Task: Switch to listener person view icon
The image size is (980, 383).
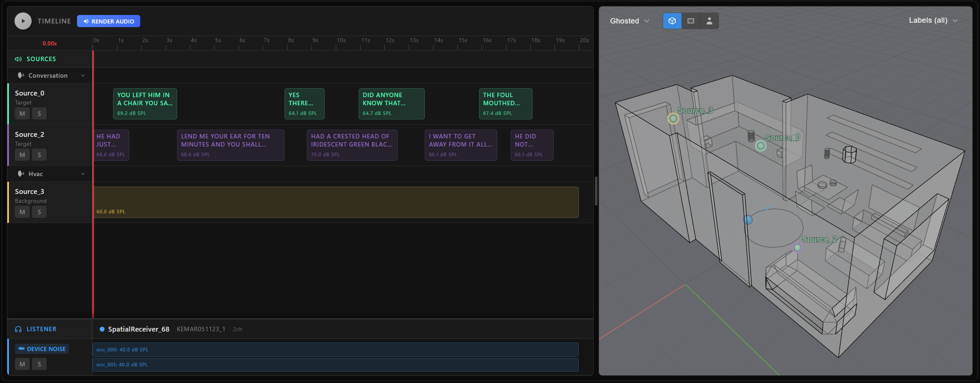Action: (709, 21)
